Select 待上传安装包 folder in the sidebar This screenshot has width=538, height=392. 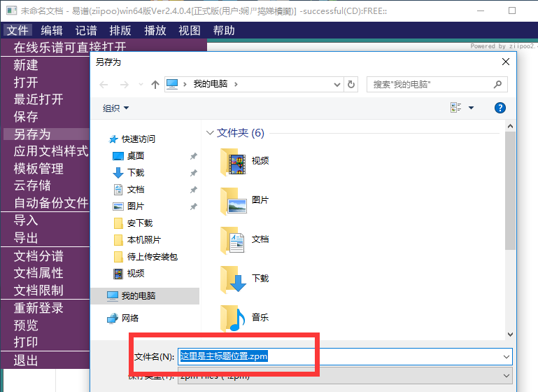145,257
